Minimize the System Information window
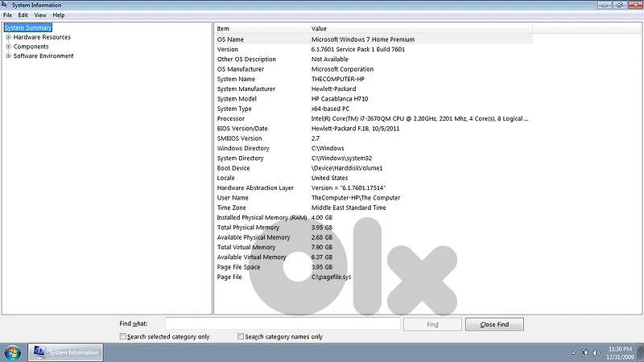The height and width of the screenshot is (362, 644). [x=605, y=5]
